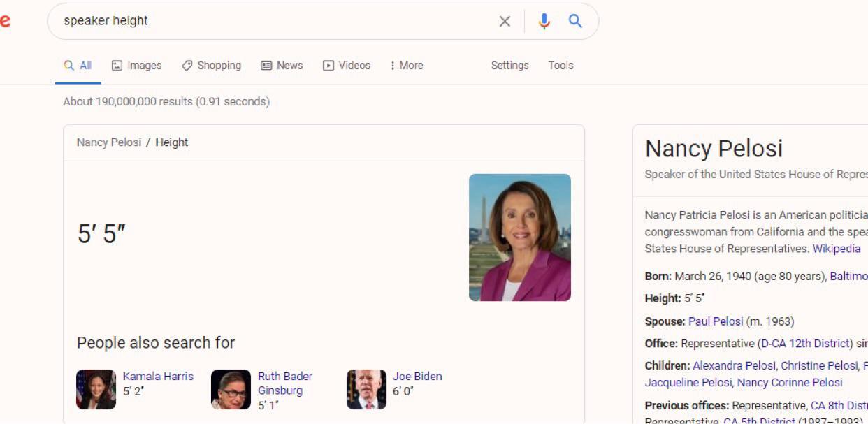Viewport: 868px width, 424px height.
Task: Switch to Shopping results tab
Action: pos(211,65)
